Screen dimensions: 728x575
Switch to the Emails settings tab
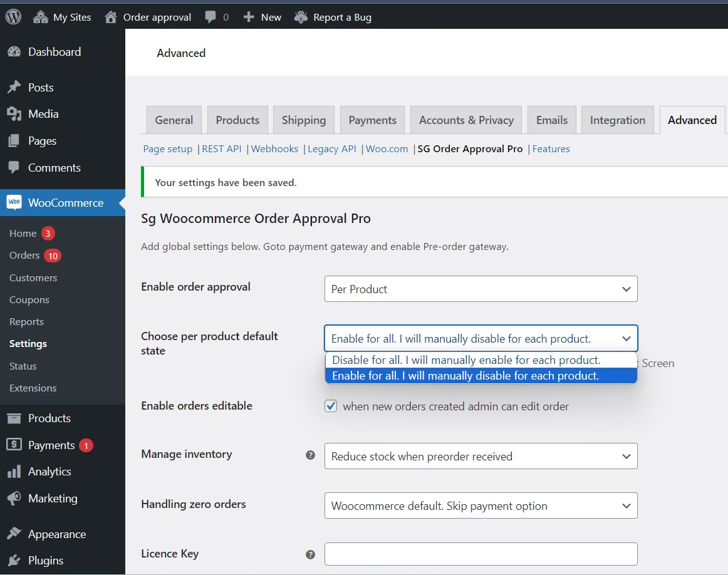[551, 119]
